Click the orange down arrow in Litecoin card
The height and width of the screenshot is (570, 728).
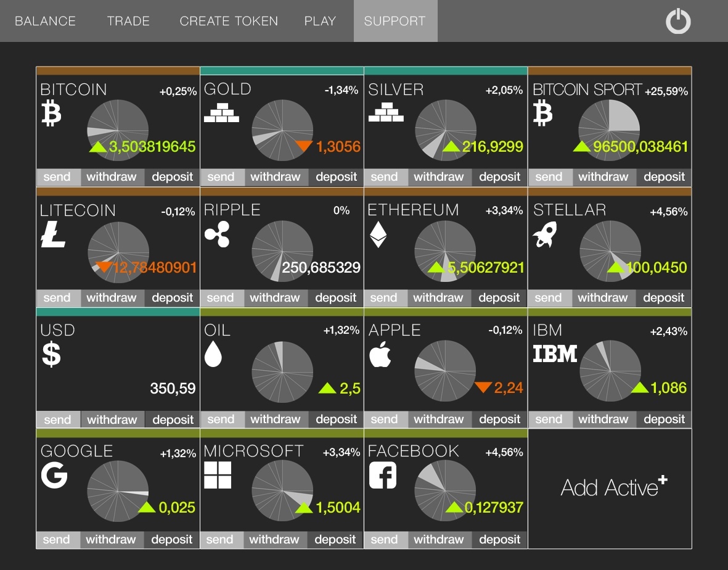tap(104, 267)
